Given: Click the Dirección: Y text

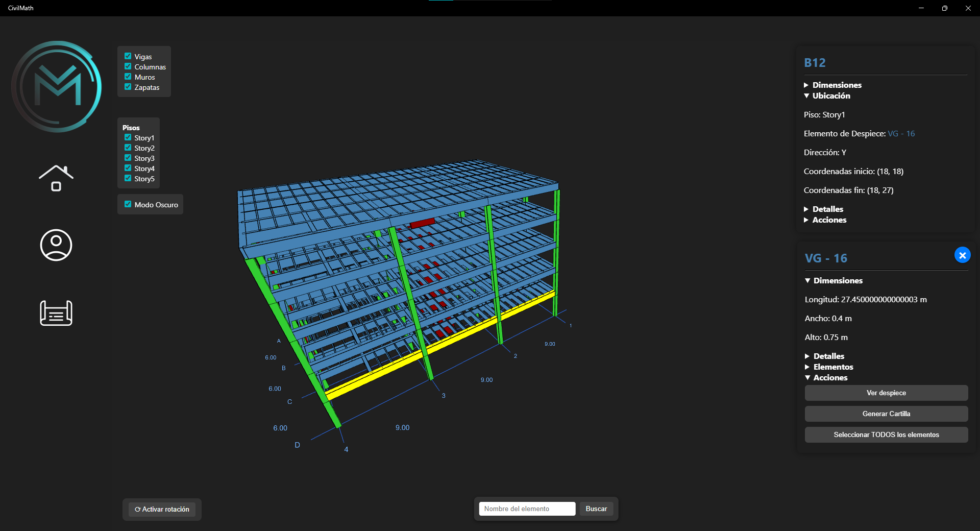Looking at the screenshot, I should tap(825, 152).
